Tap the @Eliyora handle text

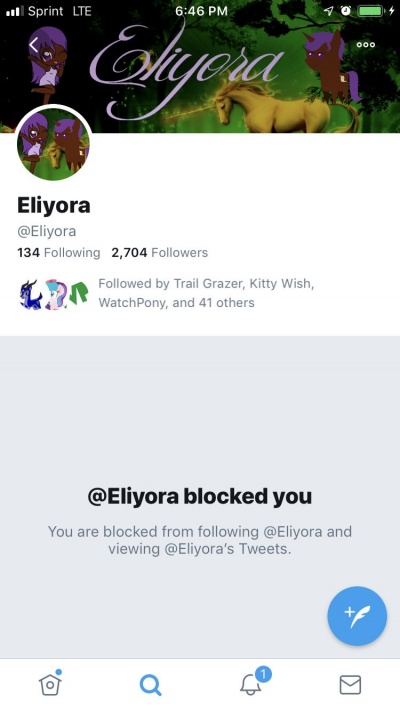tap(47, 231)
